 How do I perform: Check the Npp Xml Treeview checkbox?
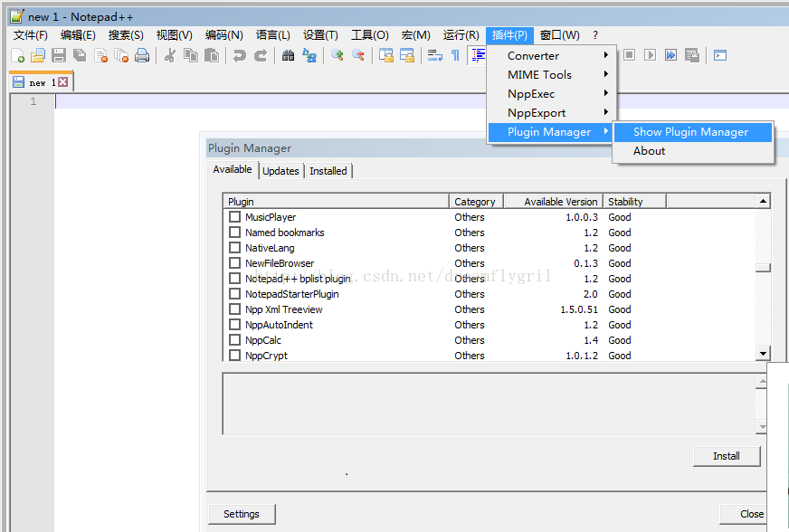(234, 309)
